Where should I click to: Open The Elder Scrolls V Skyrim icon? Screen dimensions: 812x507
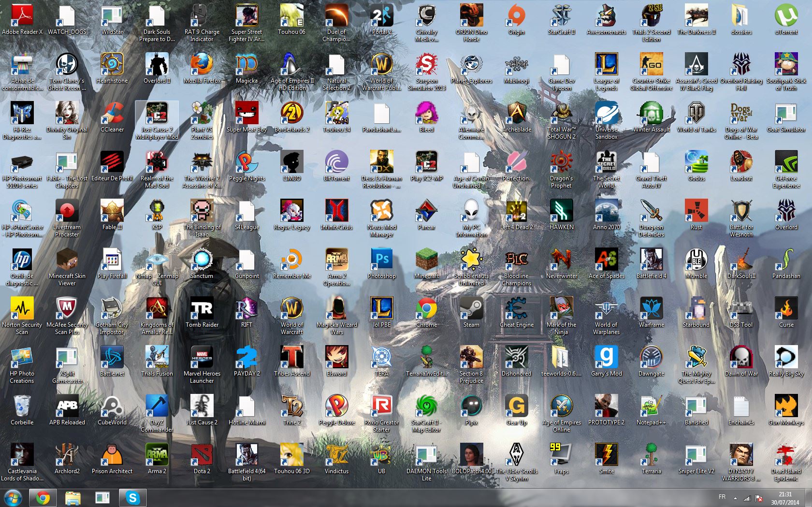click(517, 462)
